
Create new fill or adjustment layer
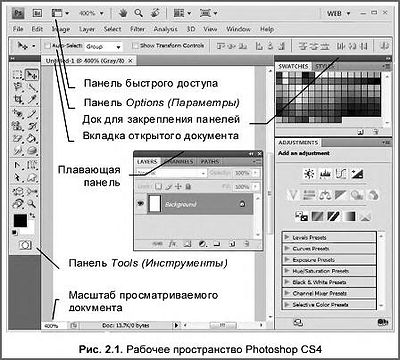pos(202,244)
